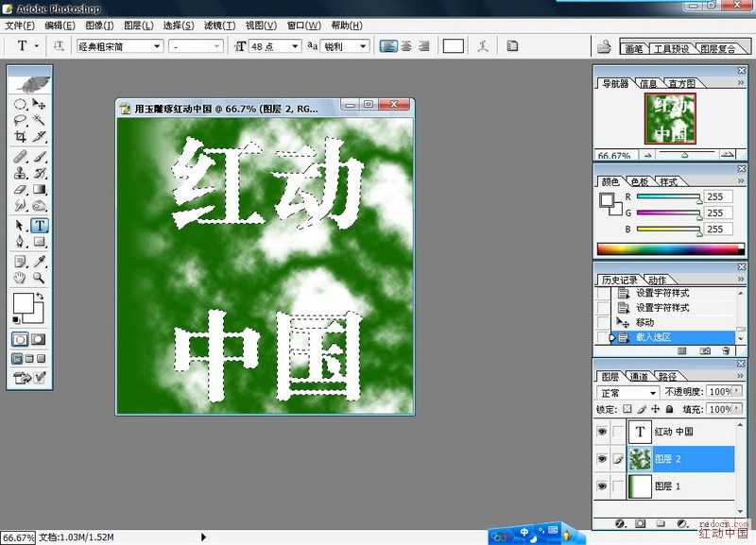Hide the 红动 中国 text layer
Image resolution: width=756 pixels, height=545 pixels.
tap(602, 432)
